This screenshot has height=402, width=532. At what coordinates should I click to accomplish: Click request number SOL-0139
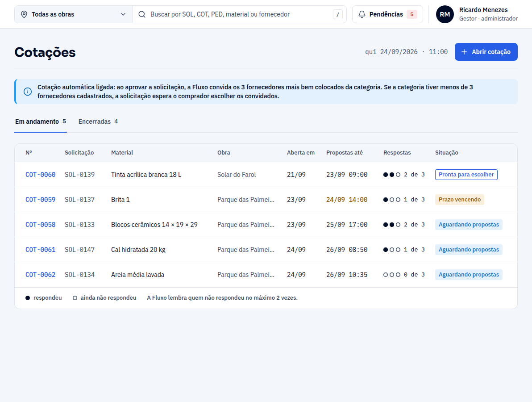point(80,175)
